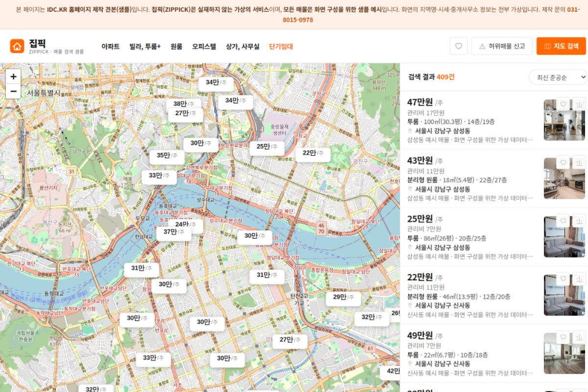Favorite the 49만원 listing with the heart

(563, 338)
